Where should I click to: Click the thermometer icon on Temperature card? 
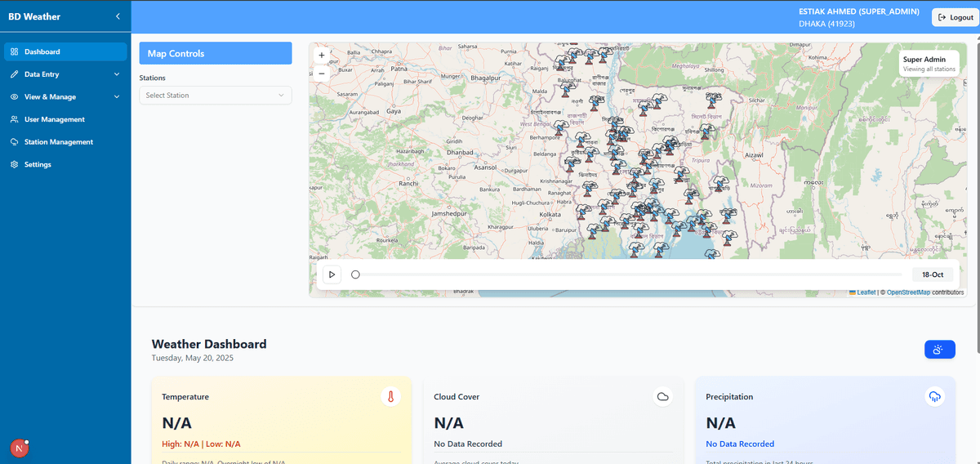[390, 397]
